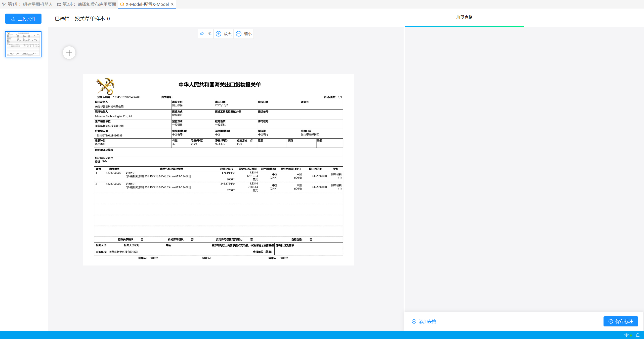Click 添加表格 to add a table

424,321
